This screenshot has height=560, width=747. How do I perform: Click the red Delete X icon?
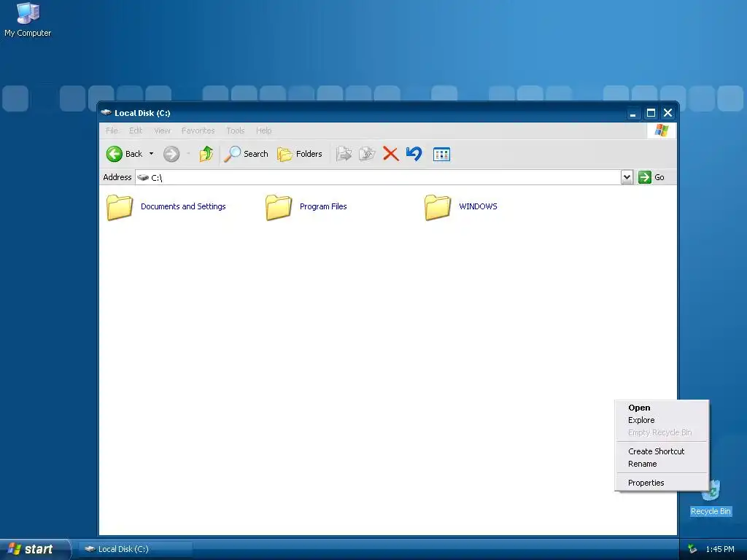coord(391,154)
